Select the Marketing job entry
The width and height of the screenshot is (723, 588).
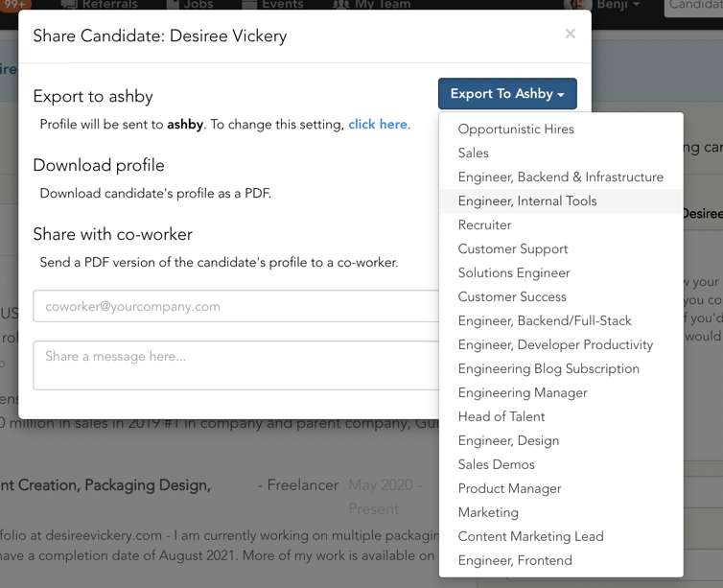point(561,513)
